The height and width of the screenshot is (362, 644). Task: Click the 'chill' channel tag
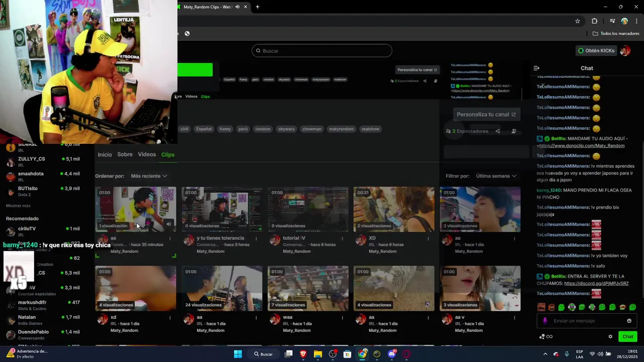pyautogui.click(x=184, y=129)
